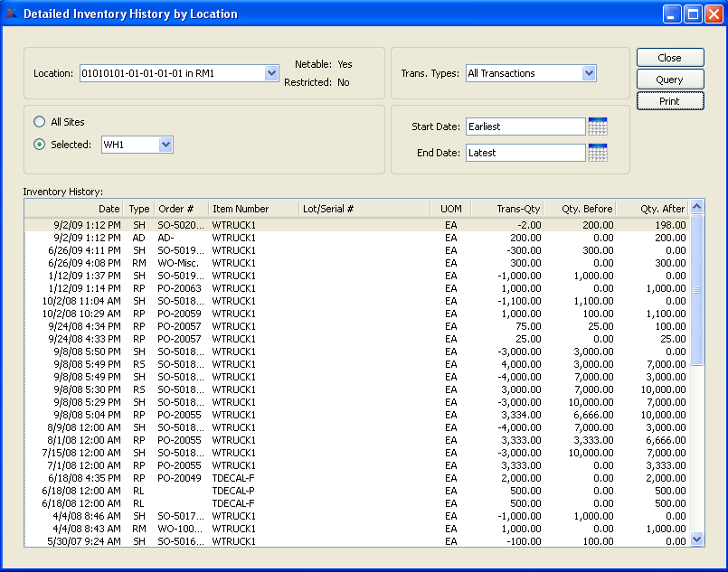The width and height of the screenshot is (728, 572).
Task: Choose the Selected site radio button
Action: click(39, 145)
